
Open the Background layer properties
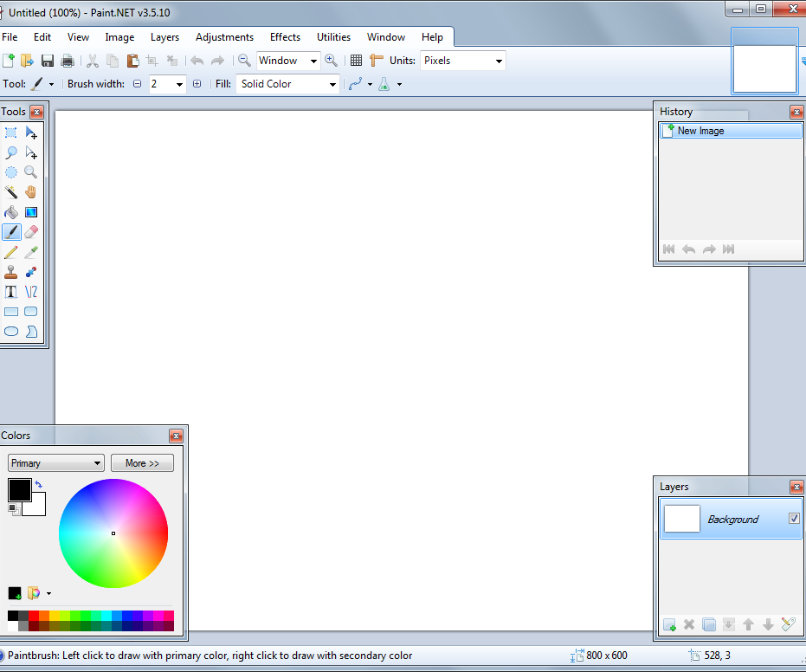pos(788,624)
